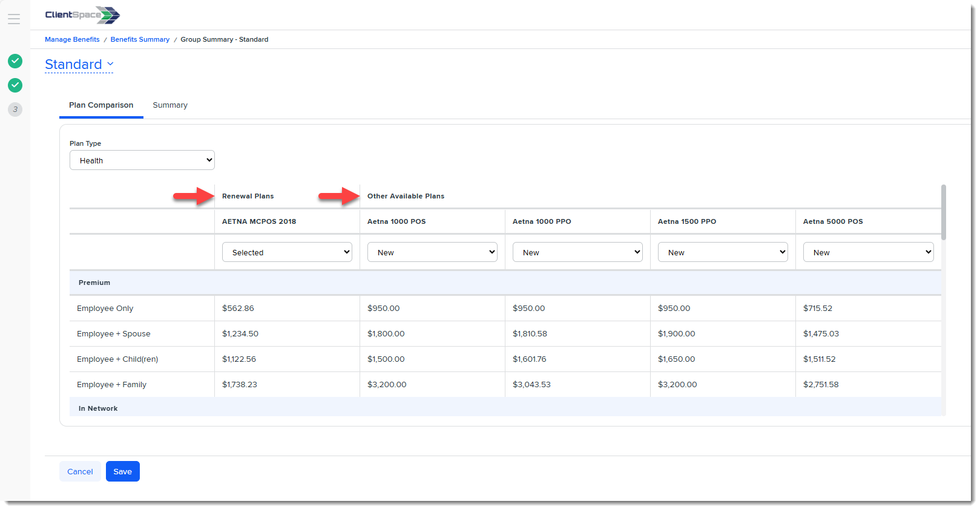
Task: Click the $1,122.56 premium cell
Action: [x=239, y=359]
